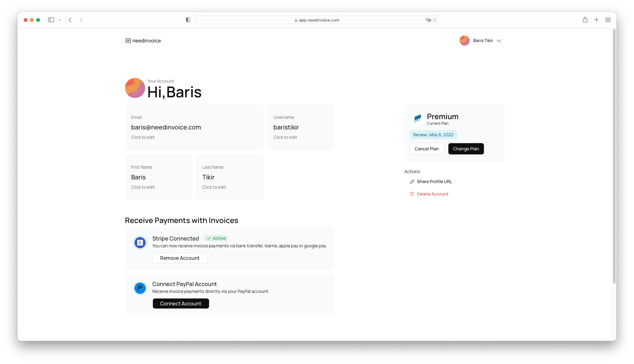Toggle the Safari sidebar

[x=51, y=20]
